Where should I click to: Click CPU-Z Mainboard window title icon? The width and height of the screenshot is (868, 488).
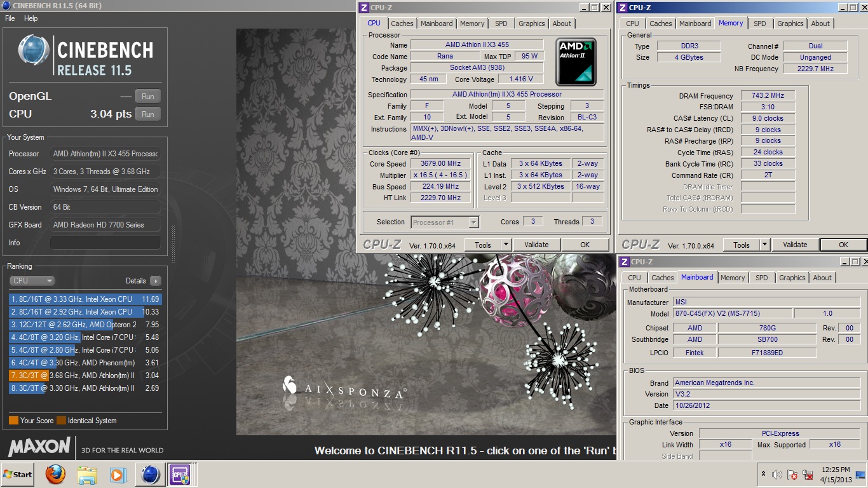[x=625, y=262]
